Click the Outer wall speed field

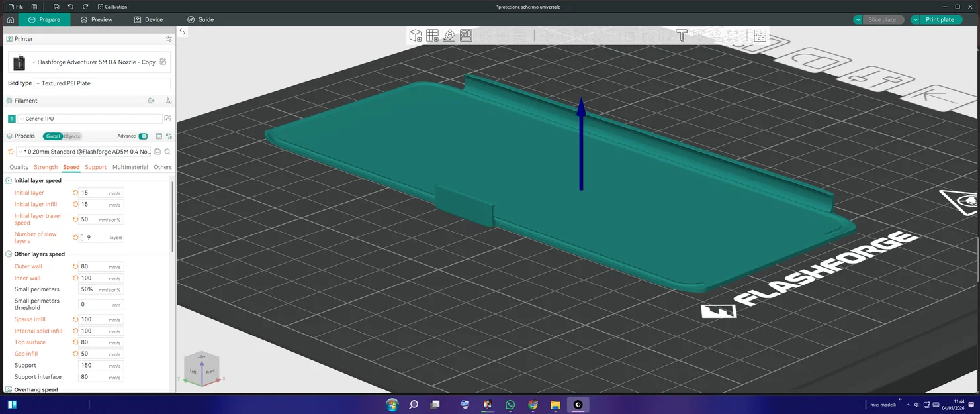pyautogui.click(x=101, y=266)
